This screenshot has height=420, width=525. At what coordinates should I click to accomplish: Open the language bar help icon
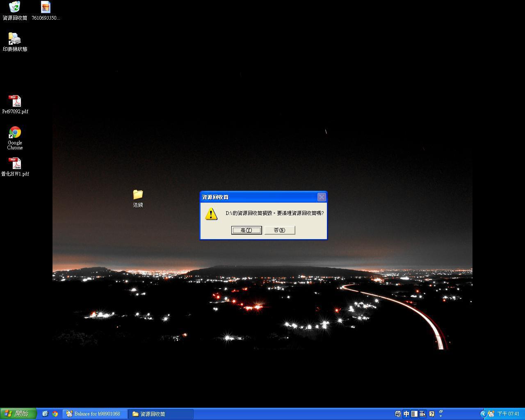pyautogui.click(x=431, y=414)
